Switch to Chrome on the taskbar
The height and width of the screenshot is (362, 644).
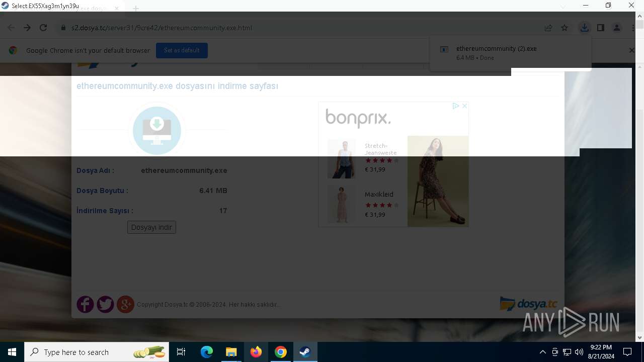(x=281, y=352)
